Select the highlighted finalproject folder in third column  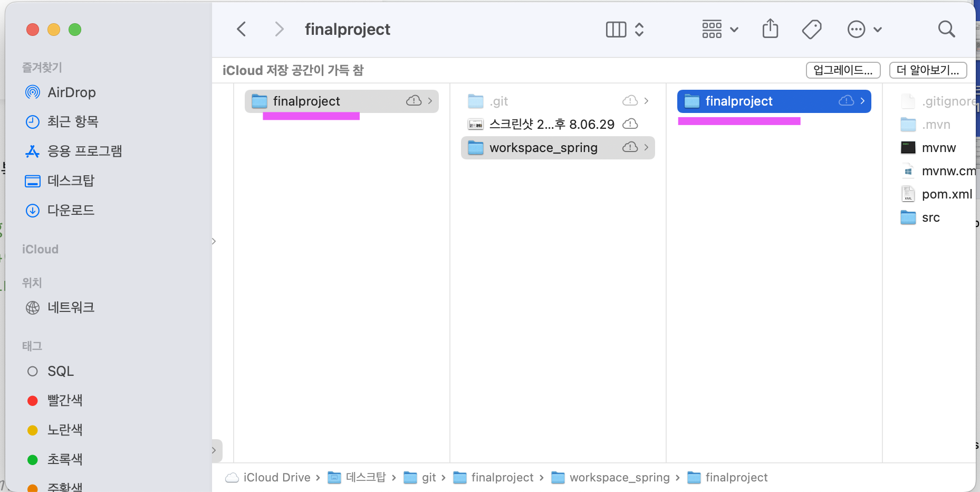point(774,101)
